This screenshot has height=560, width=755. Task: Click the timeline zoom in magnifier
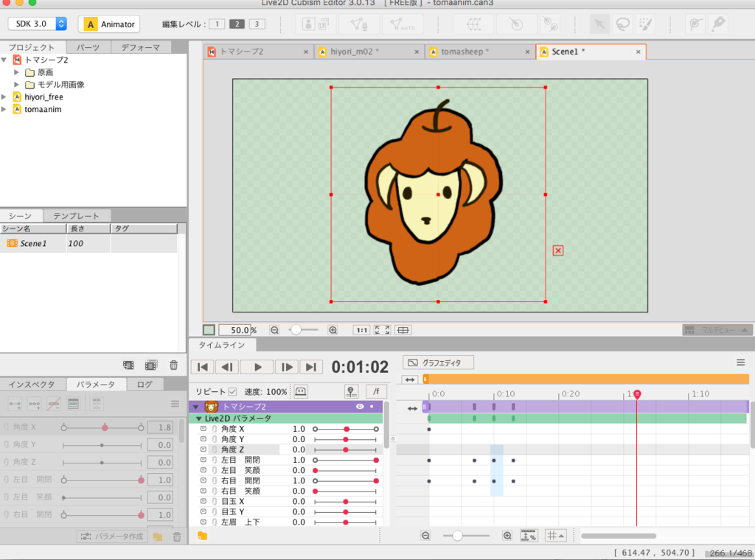coord(507,536)
